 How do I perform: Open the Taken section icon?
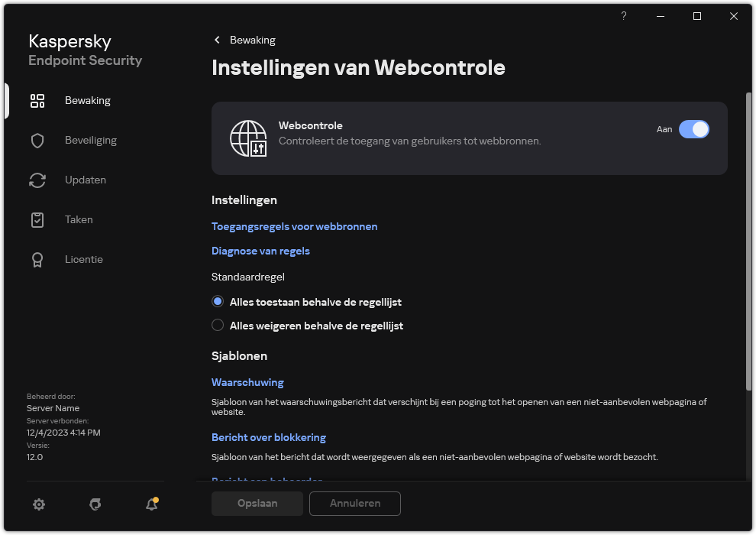click(x=37, y=219)
